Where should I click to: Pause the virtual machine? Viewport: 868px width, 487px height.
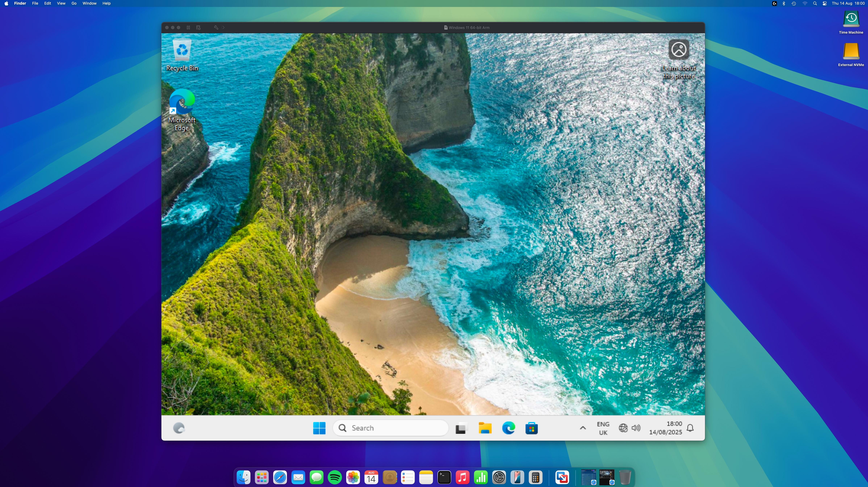(x=188, y=28)
